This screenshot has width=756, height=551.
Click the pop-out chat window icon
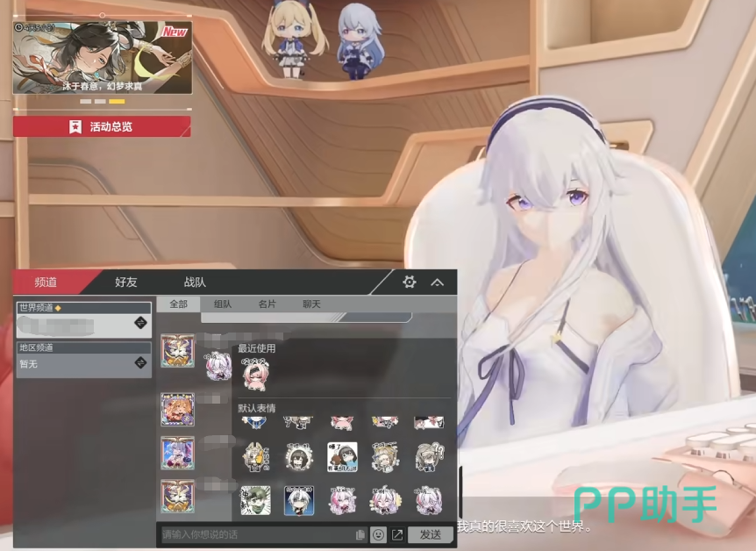pyautogui.click(x=397, y=534)
